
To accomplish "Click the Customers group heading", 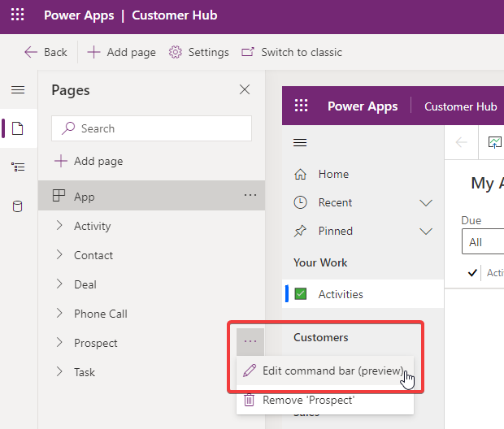I will [321, 337].
